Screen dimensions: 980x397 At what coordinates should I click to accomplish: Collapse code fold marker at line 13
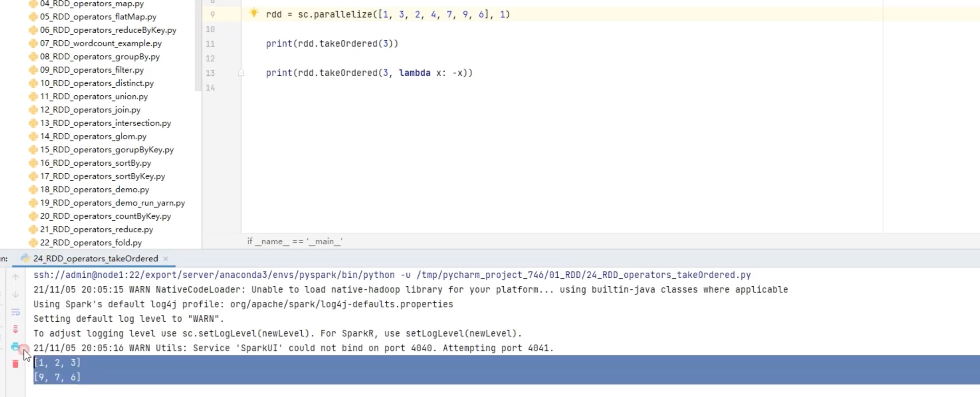(241, 73)
